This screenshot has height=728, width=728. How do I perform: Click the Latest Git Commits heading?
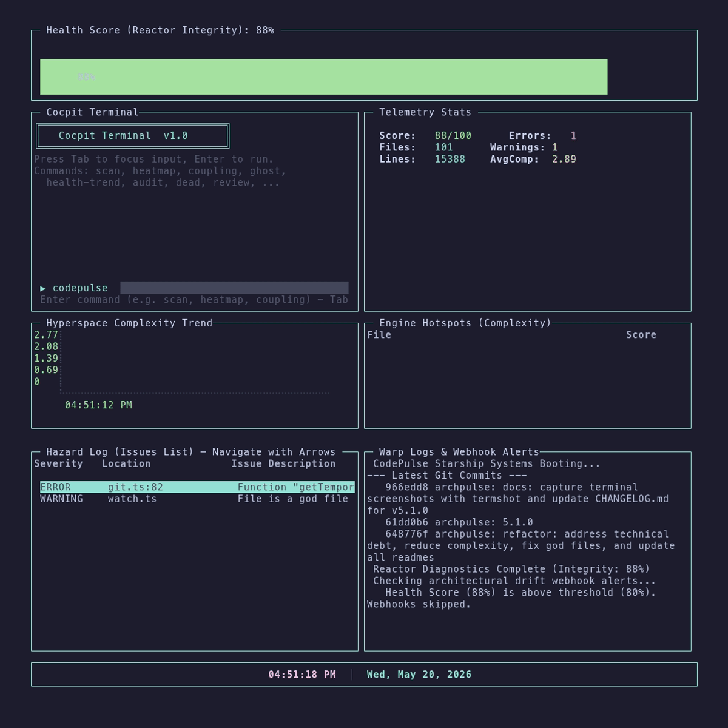[x=447, y=476]
